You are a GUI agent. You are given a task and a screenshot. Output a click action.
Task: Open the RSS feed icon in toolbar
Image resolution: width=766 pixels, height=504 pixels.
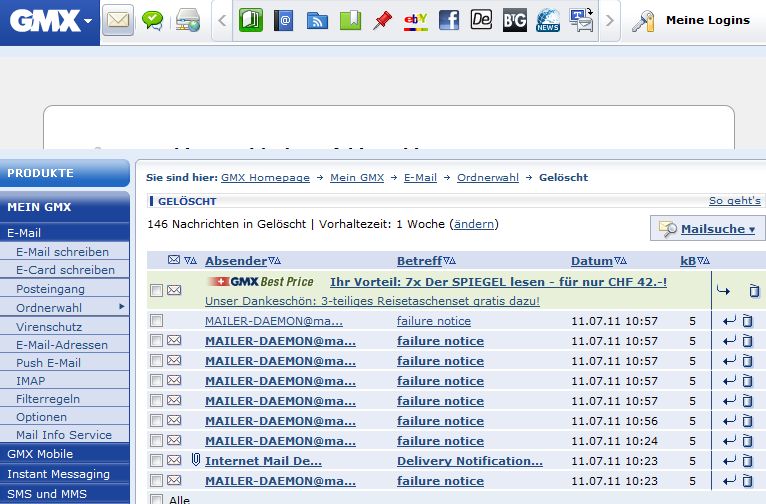point(317,20)
